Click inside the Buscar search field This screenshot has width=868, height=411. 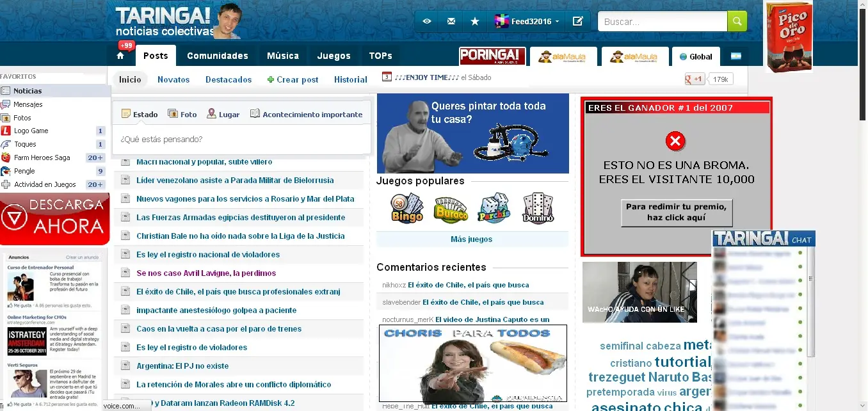(662, 21)
